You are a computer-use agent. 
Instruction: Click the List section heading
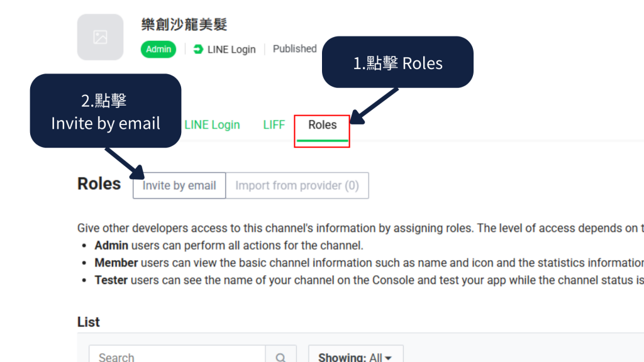pyautogui.click(x=89, y=322)
